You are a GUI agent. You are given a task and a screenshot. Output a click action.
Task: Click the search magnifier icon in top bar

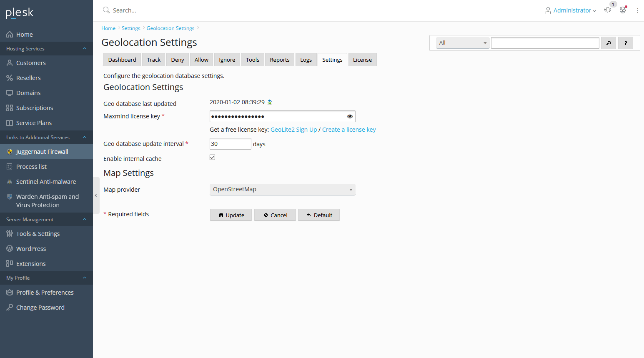pos(106,10)
